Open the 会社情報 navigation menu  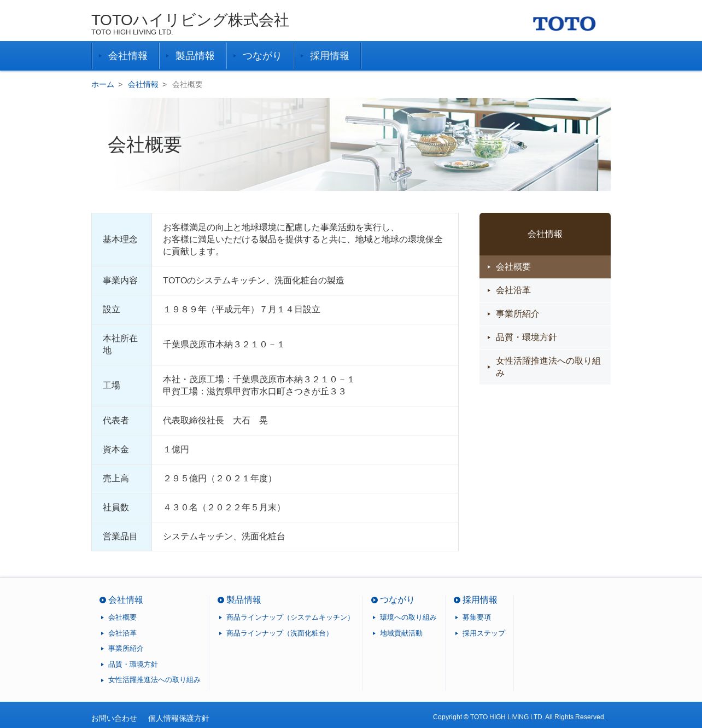click(x=126, y=56)
